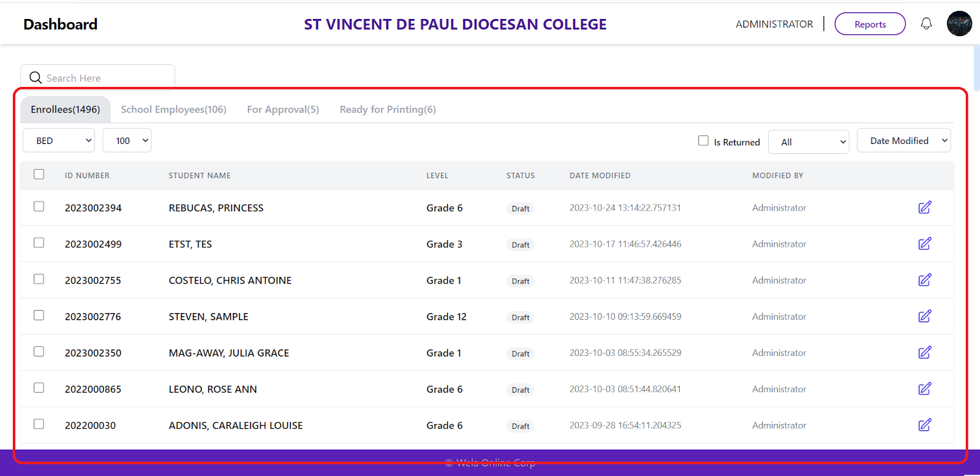Image resolution: width=980 pixels, height=476 pixels.
Task: Open the 100 rows-per-page dropdown
Action: coord(127,140)
